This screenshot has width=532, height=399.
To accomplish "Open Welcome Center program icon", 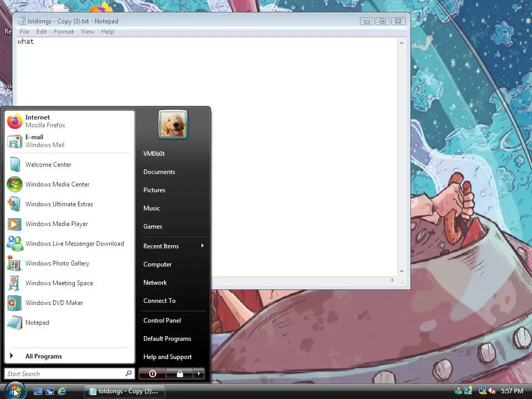I will 15,165.
